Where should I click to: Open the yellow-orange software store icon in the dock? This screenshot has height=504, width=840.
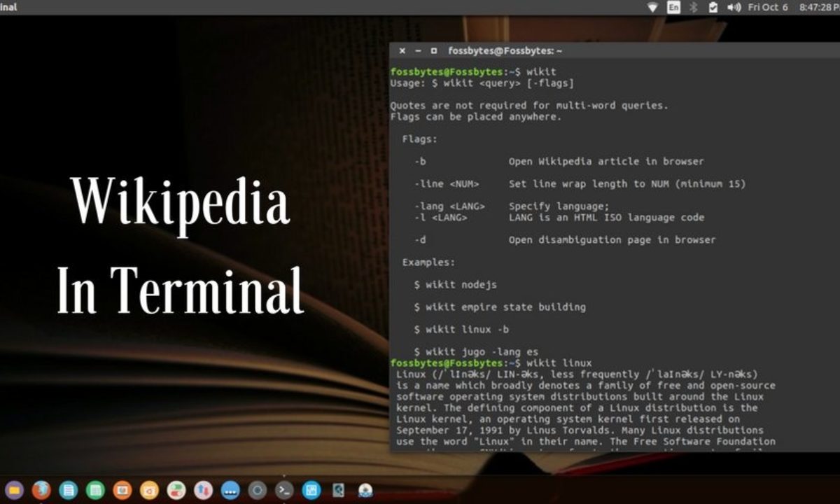pyautogui.click(x=149, y=490)
